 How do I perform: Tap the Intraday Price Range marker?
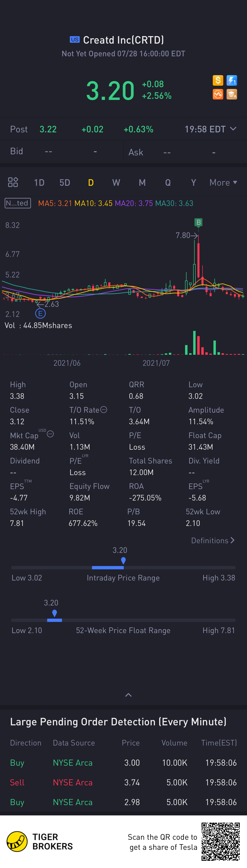coord(123,560)
